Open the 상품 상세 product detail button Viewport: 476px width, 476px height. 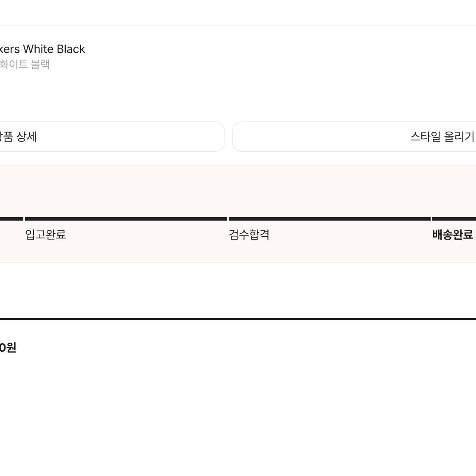click(x=19, y=137)
